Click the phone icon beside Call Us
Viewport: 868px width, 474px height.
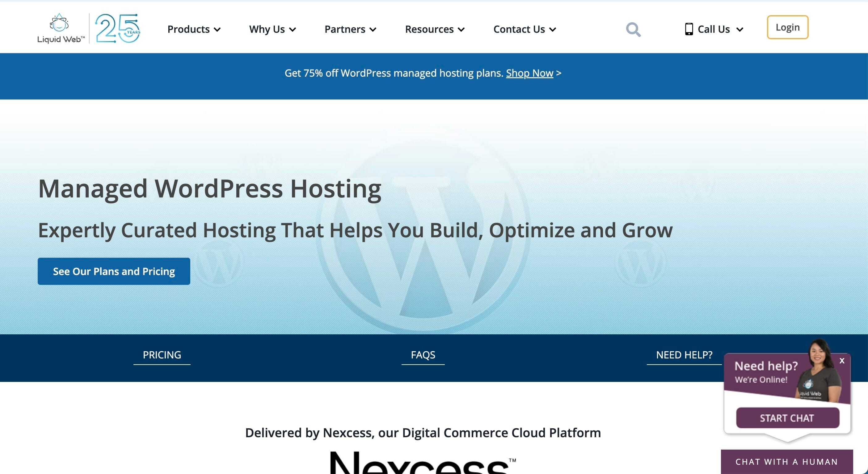coord(689,29)
